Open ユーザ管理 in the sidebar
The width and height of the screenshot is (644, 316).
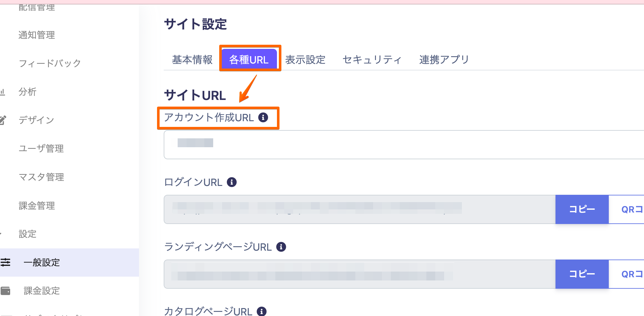tap(41, 148)
